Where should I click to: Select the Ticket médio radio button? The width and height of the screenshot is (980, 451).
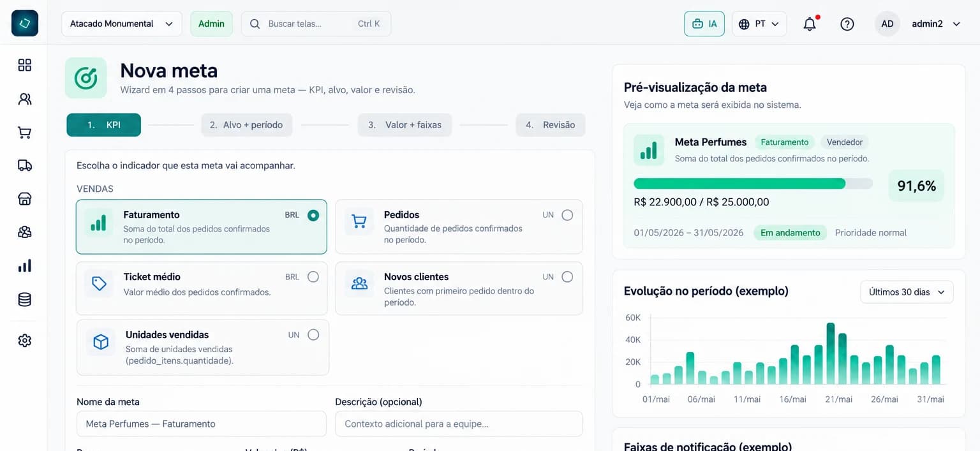(x=313, y=277)
